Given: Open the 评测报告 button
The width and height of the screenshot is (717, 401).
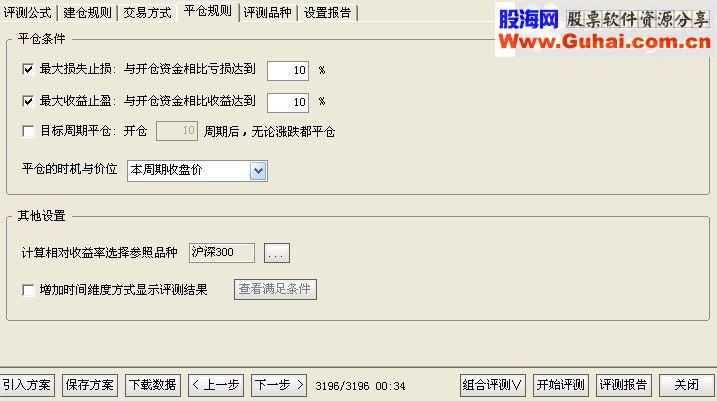Looking at the screenshot, I should (x=624, y=385).
